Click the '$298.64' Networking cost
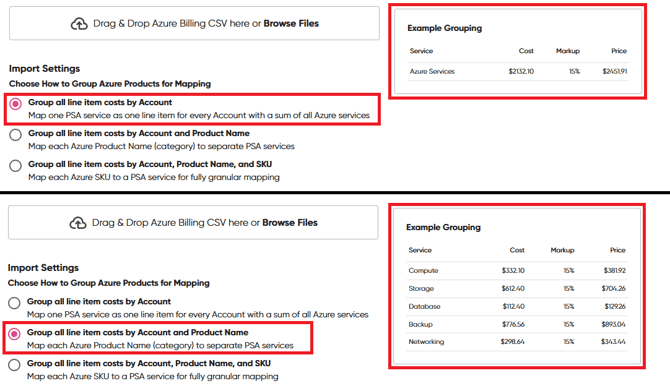670x386 pixels. (513, 342)
